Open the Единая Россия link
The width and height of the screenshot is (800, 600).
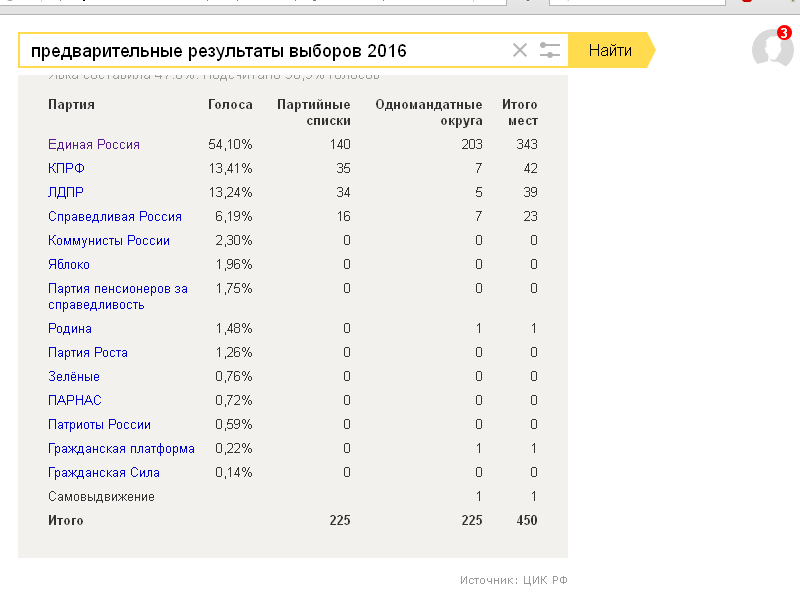(94, 144)
